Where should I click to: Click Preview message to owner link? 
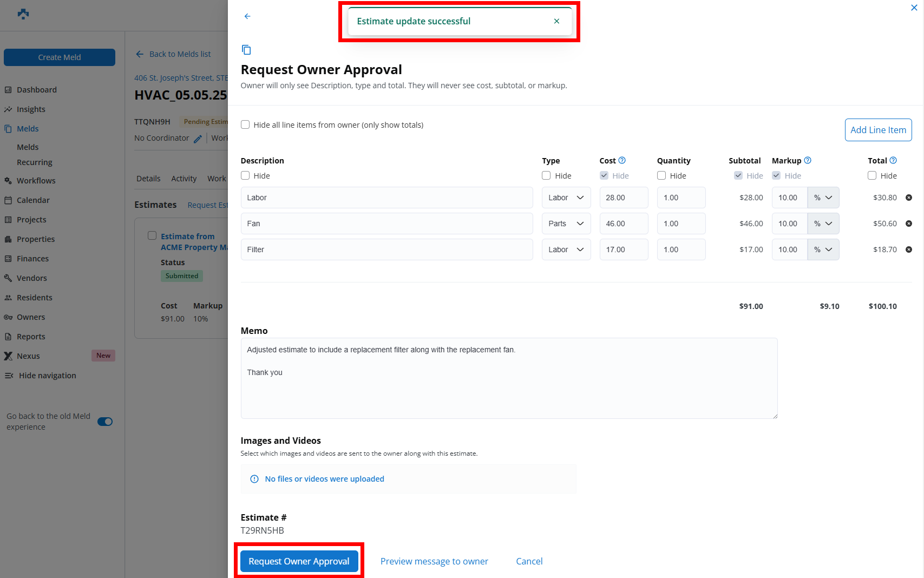click(434, 561)
